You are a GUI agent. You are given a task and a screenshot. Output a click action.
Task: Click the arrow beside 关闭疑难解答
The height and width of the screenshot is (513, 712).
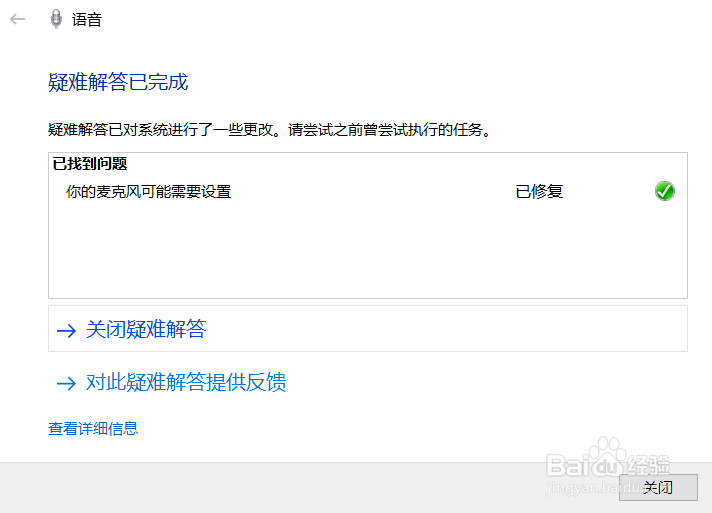(66, 330)
